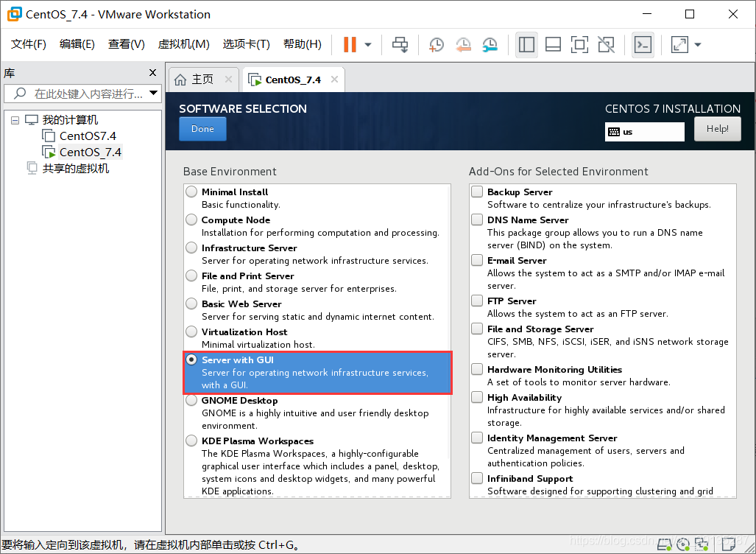
Task: Select Server with GUI radio button
Action: coord(191,360)
